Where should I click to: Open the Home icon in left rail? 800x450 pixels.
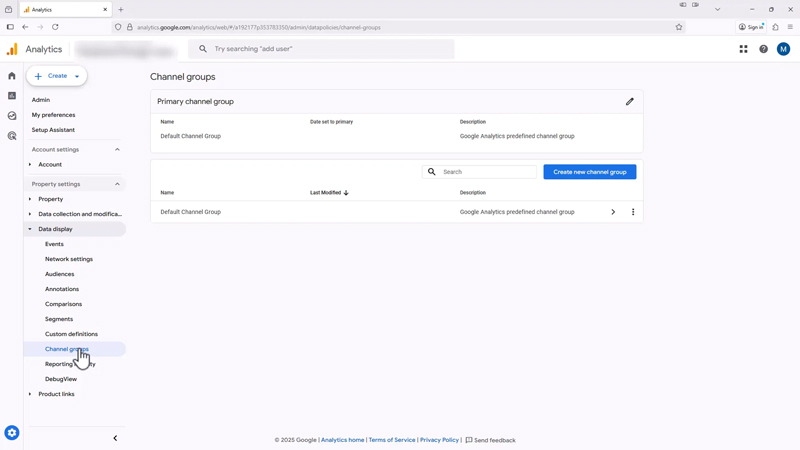click(x=12, y=76)
